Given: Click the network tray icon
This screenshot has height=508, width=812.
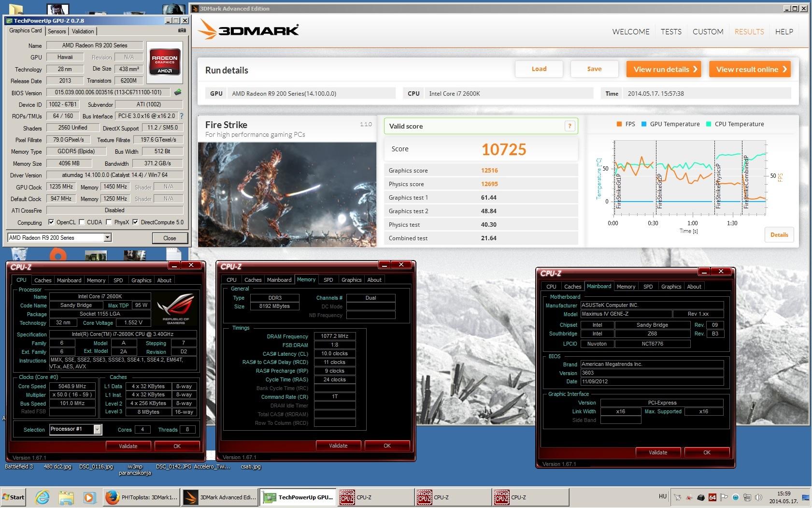Looking at the screenshot, I should (x=747, y=497).
